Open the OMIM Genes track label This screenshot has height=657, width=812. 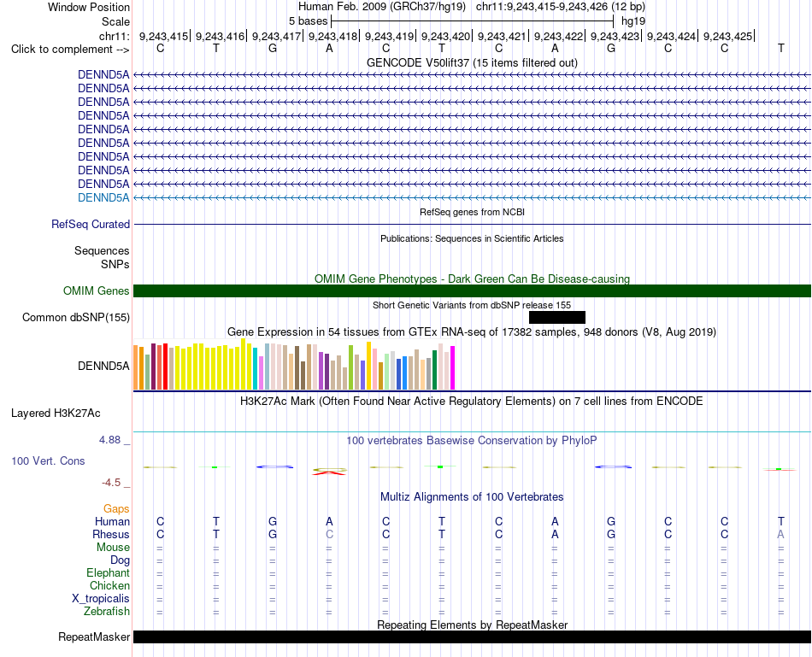[x=97, y=291]
